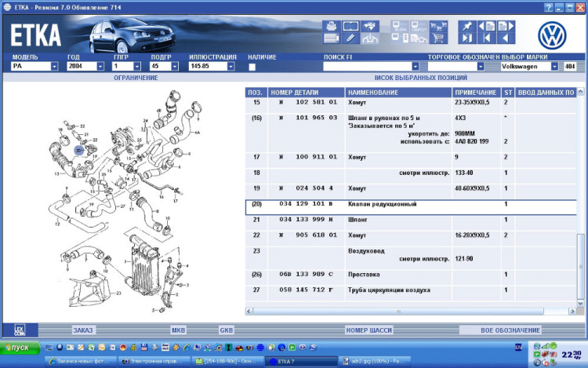Click the monitor-to-phone transfer icon

tap(400, 38)
